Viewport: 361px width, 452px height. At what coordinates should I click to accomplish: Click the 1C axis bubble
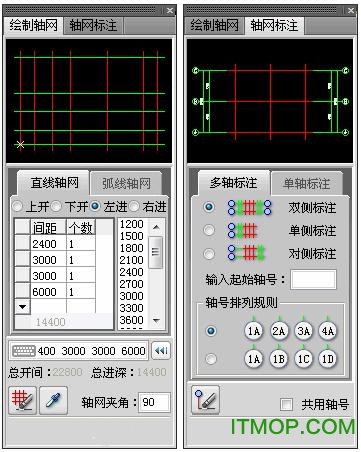point(303,359)
